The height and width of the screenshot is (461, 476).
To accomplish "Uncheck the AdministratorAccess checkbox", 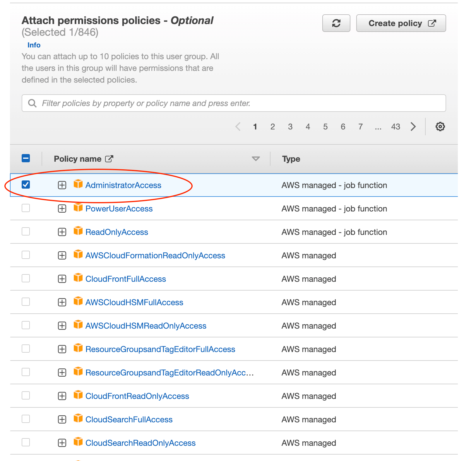I will coord(26,185).
